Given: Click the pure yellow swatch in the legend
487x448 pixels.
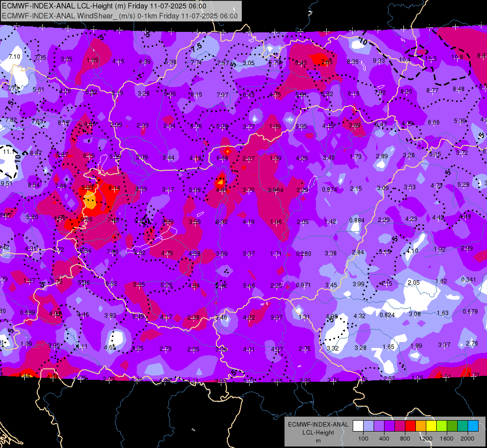Looking at the screenshot, I should [x=431, y=426].
